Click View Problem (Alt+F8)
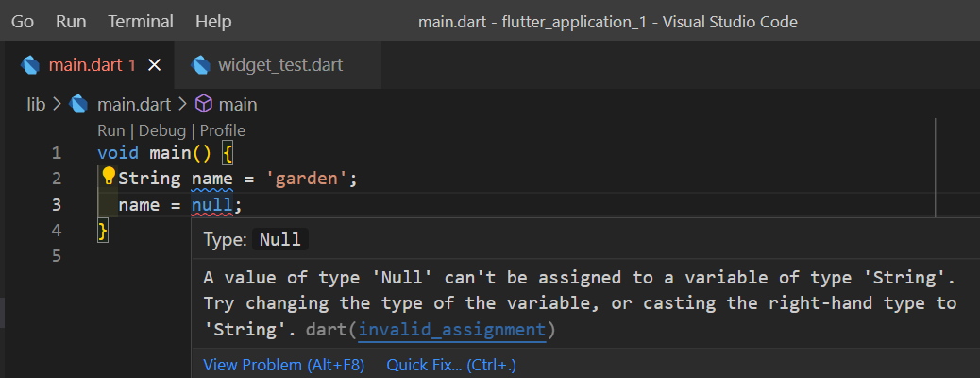The width and height of the screenshot is (980, 378). pos(284,365)
